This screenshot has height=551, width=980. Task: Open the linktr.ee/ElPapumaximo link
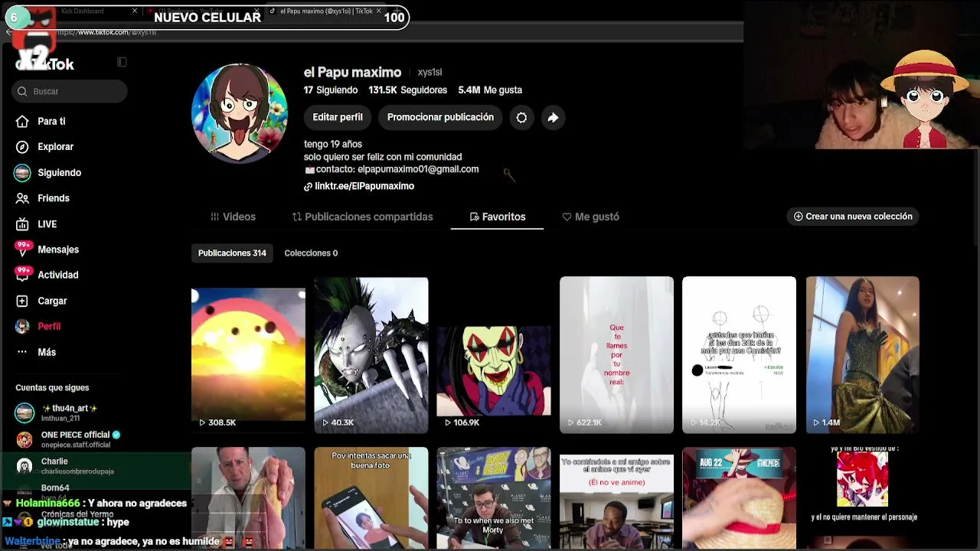tap(364, 186)
